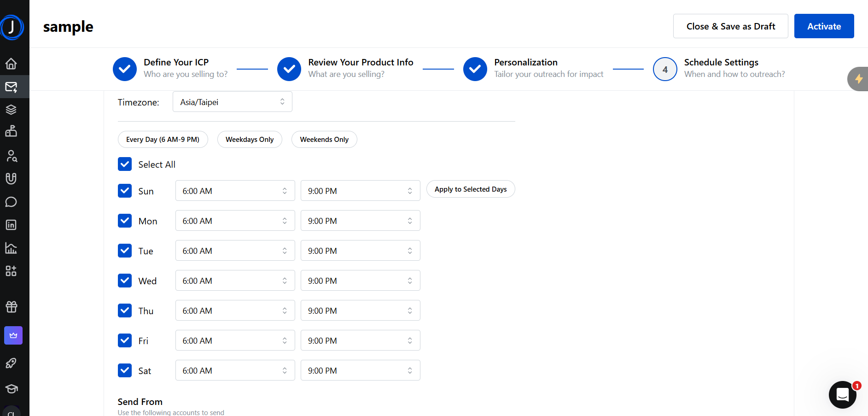Toggle the Sun day checkbox off
The width and height of the screenshot is (868, 416).
124,190
